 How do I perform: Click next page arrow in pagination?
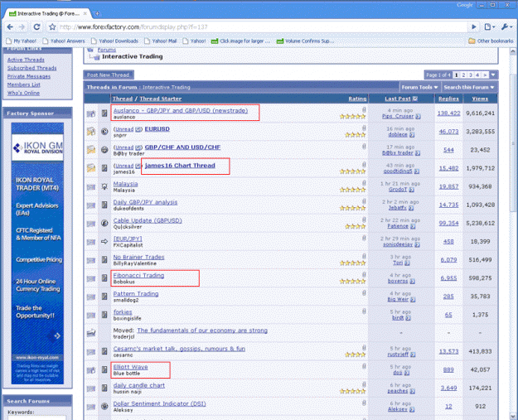485,75
